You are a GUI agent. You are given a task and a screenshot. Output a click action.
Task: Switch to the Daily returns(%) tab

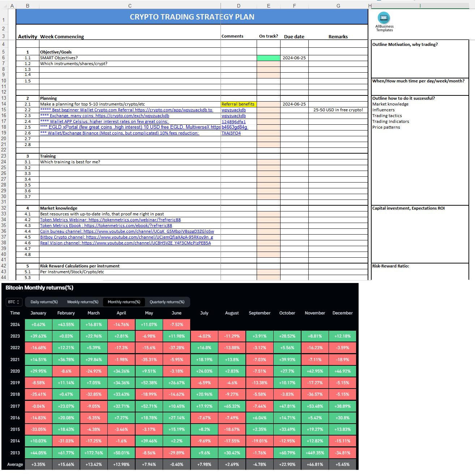tap(43, 302)
